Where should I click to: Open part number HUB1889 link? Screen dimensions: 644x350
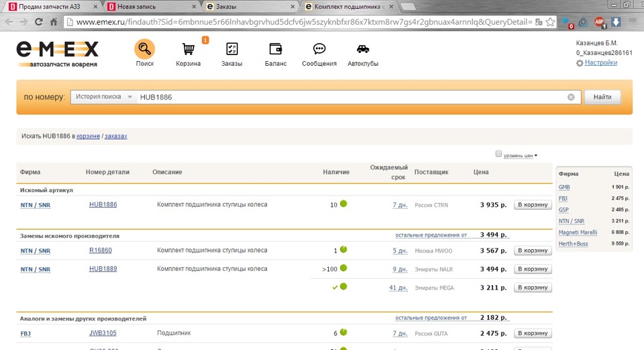point(103,269)
